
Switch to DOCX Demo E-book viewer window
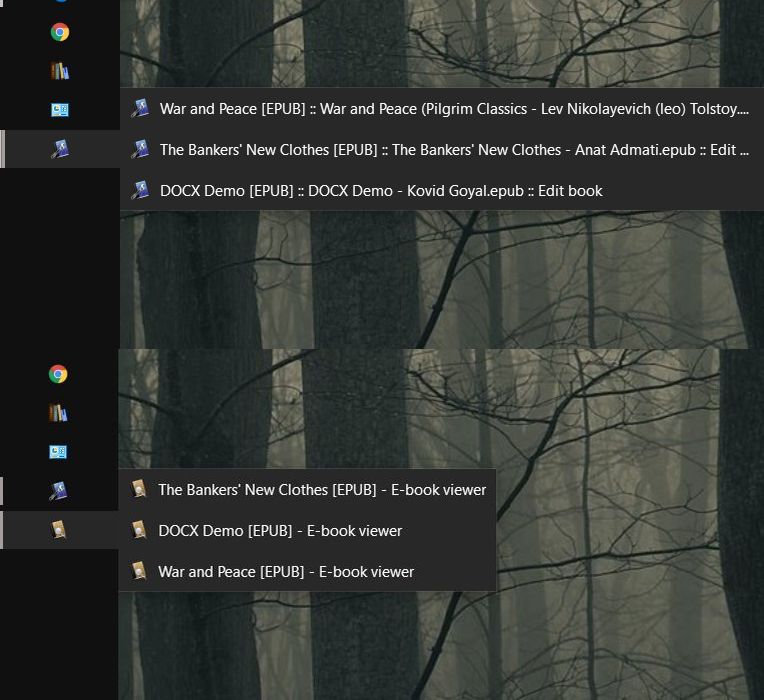point(307,530)
